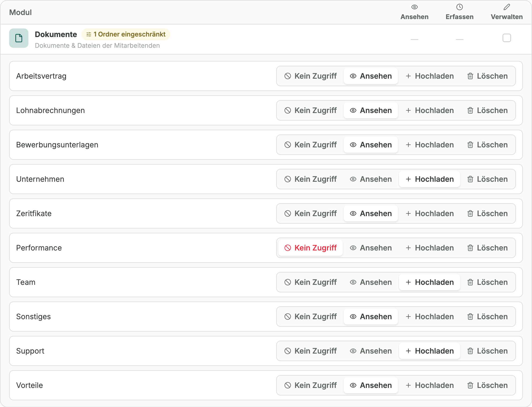Select Löschen for Team folder
The width and height of the screenshot is (532, 407).
coord(487,282)
